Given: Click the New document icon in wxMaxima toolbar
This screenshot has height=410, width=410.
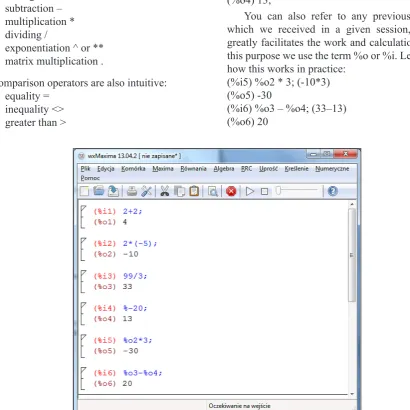Looking at the screenshot, I should click(x=85, y=191).
